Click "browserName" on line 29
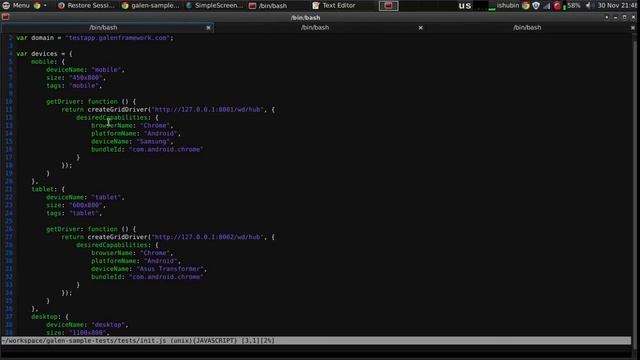640x360 pixels. (111, 253)
